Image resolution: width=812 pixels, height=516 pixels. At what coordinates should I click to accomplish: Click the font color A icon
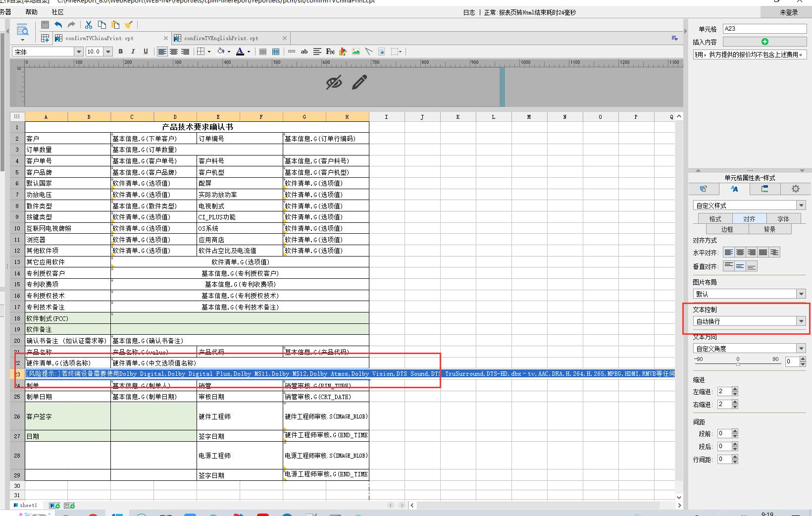click(x=240, y=52)
